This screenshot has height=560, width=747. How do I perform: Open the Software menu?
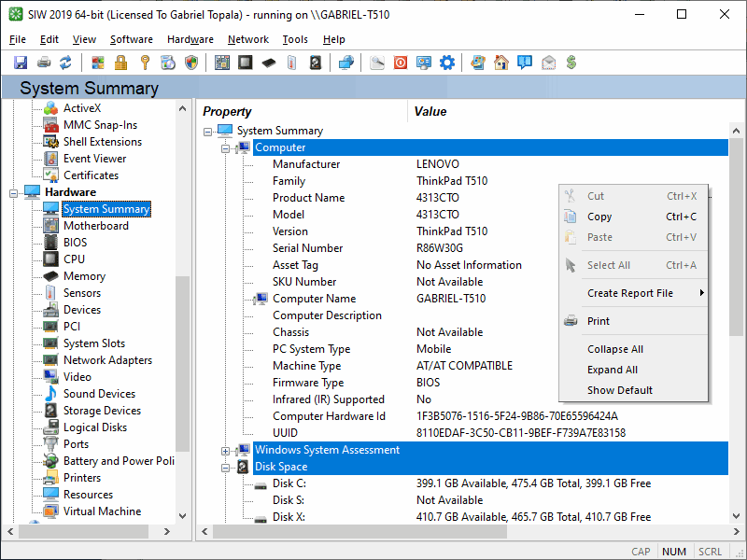132,39
